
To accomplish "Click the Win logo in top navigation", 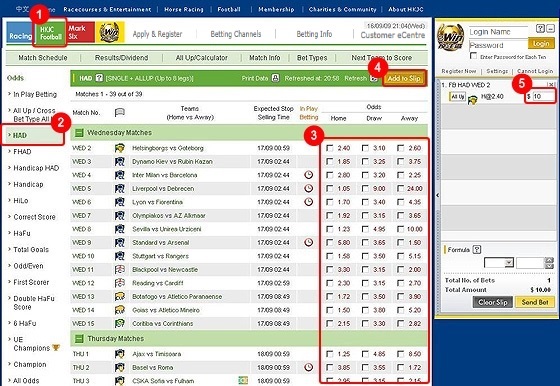I will [x=109, y=32].
